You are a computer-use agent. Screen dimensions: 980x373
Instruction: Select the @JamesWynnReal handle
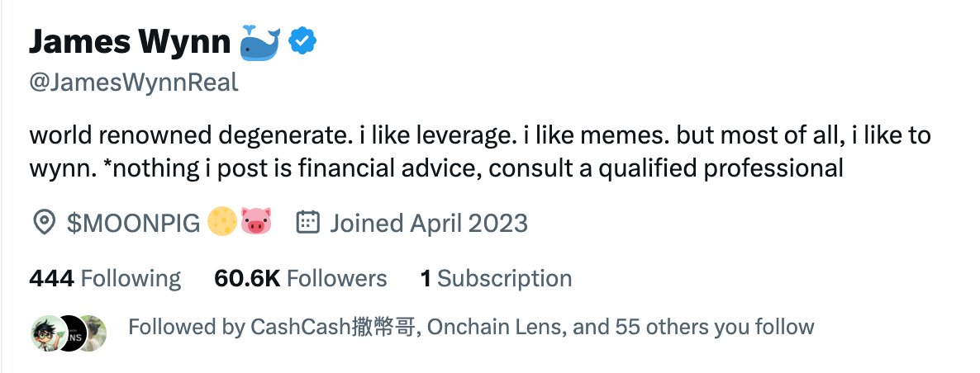133,83
